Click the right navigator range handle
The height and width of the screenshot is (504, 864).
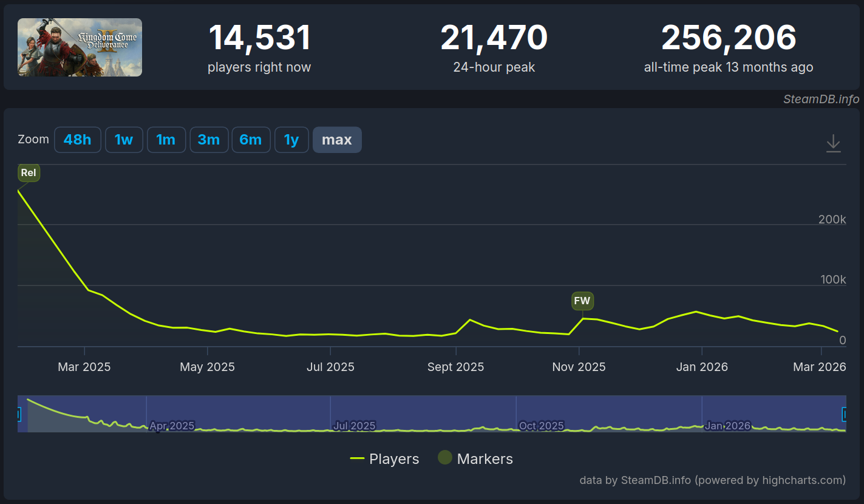coord(844,414)
